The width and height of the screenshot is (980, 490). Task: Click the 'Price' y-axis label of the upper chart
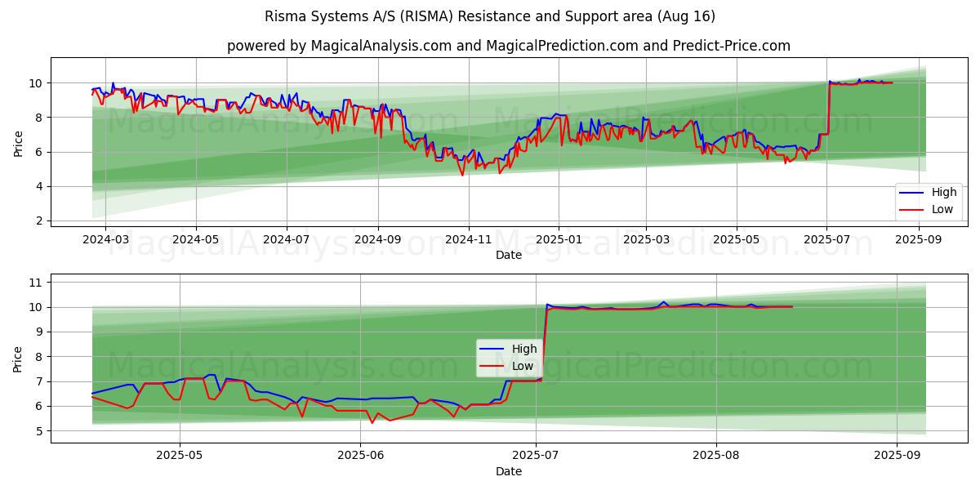pyautogui.click(x=19, y=142)
